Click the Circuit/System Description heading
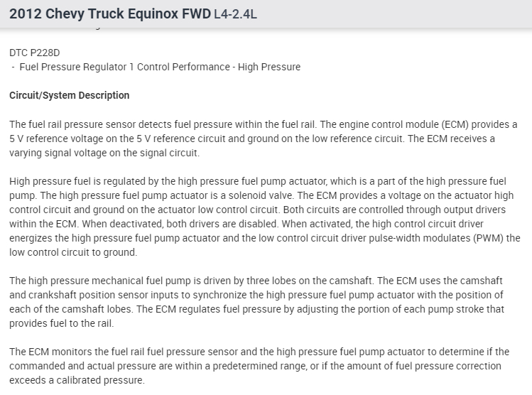 point(70,95)
